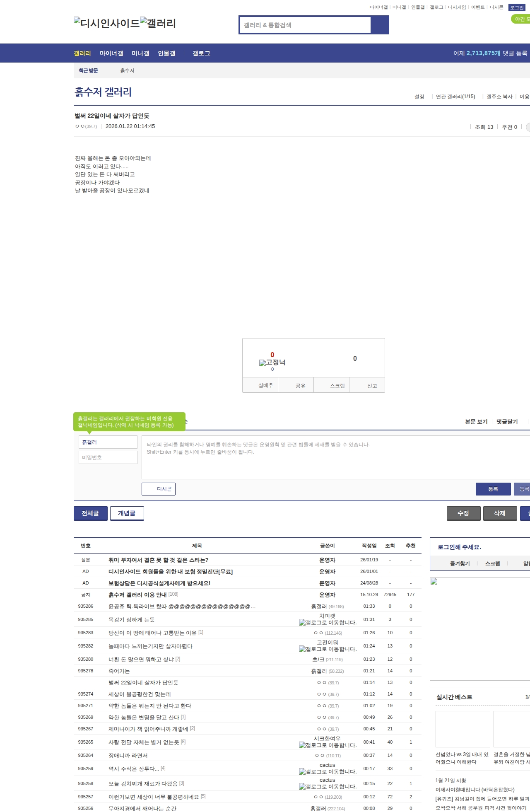The height and width of the screenshot is (812, 530).
Task: Click the 갤러리 logo image beside 디시인사이드
Action: [x=158, y=23]
